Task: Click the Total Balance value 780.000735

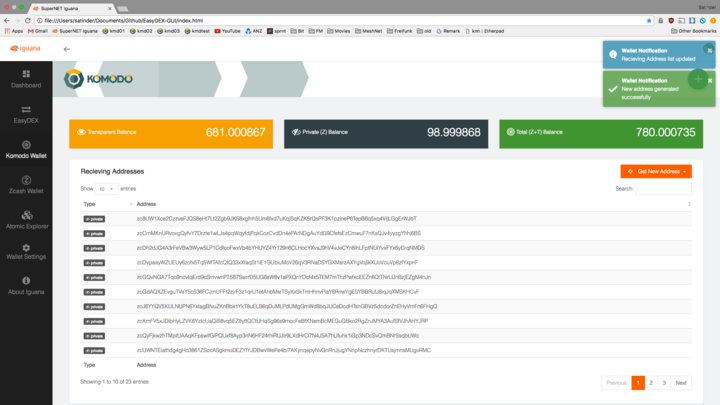Action: tap(665, 132)
